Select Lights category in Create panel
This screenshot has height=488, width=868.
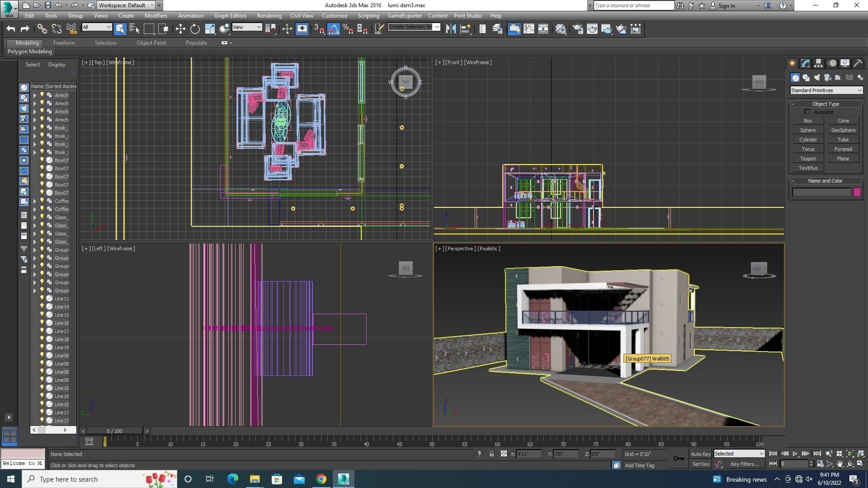(816, 78)
